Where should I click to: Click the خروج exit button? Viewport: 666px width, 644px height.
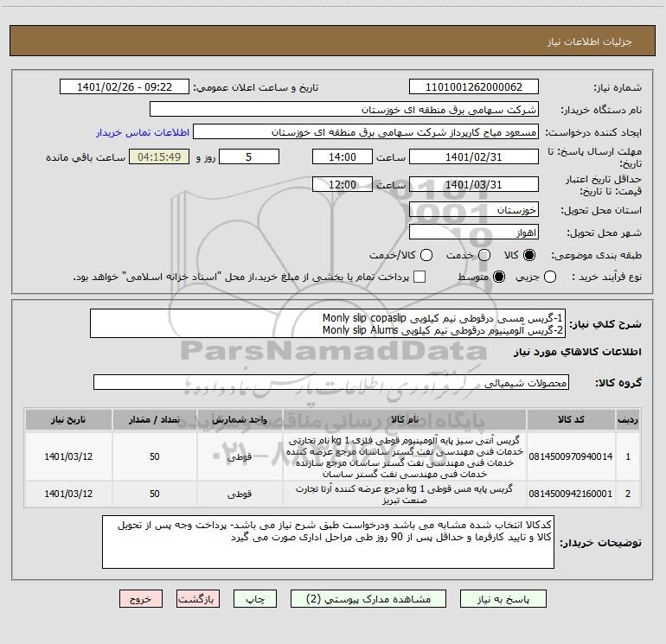[141, 599]
